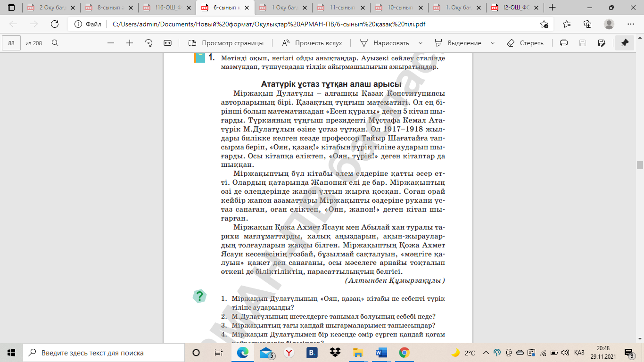This screenshot has height=362, width=644.
Task: Select the 'Нарисовать' draw tool
Action: click(x=385, y=43)
